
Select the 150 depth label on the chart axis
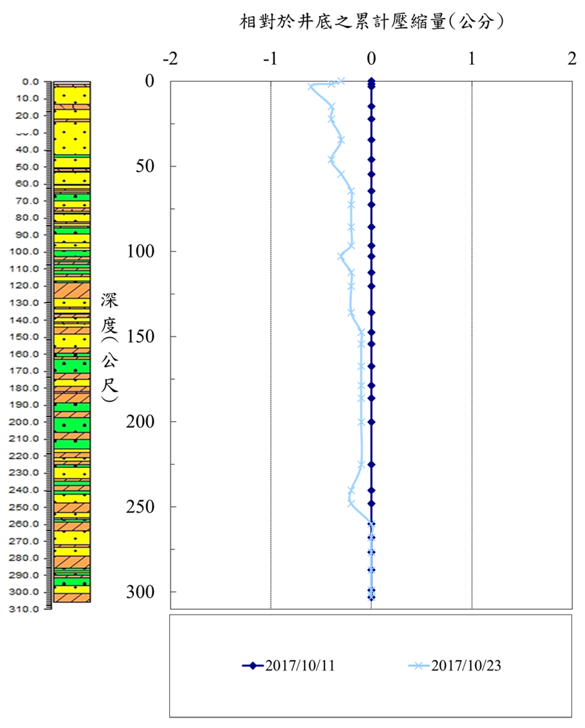140,337
